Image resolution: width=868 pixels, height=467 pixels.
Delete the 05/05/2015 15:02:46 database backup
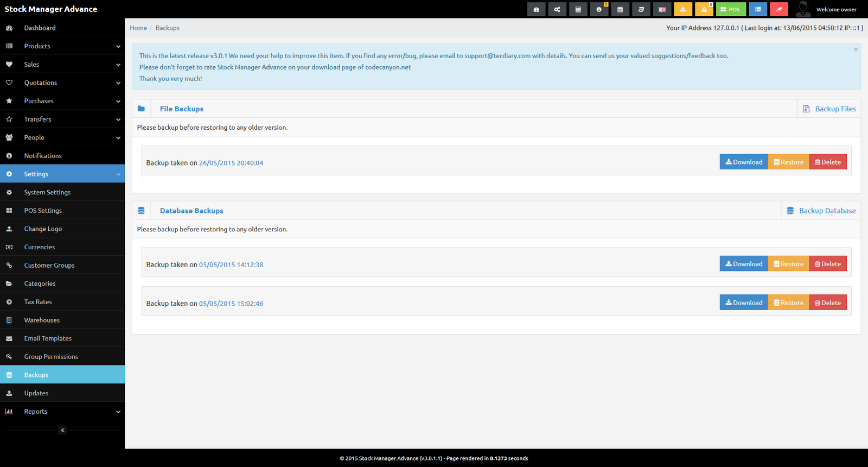[828, 303]
